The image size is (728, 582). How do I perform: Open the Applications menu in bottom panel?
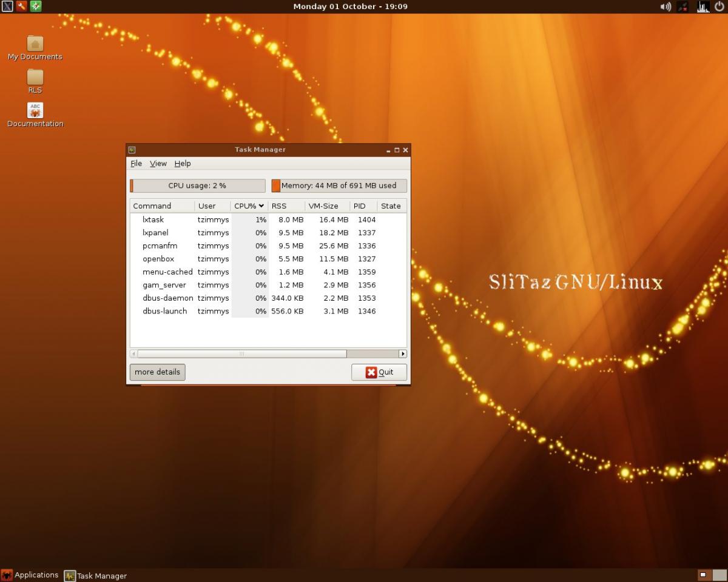30,575
